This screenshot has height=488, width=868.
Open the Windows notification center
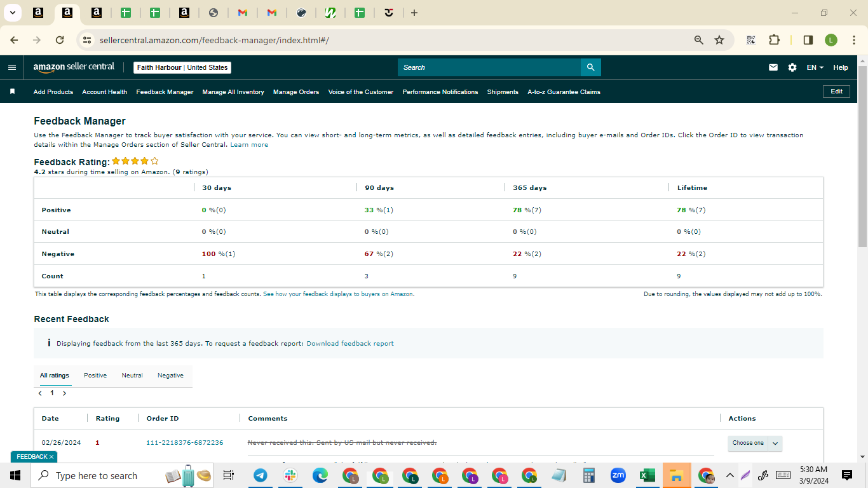(x=847, y=475)
